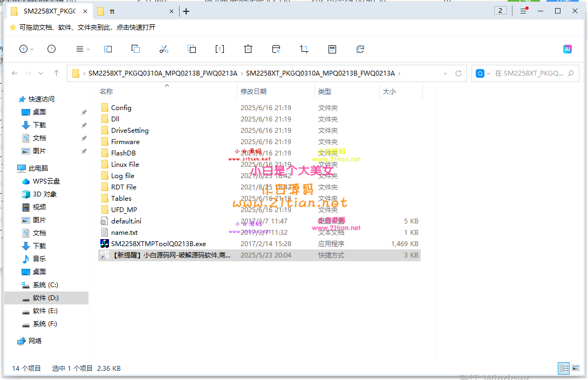The width and height of the screenshot is (588, 380).
Task: Sort by 类型 column header
Action: click(325, 92)
